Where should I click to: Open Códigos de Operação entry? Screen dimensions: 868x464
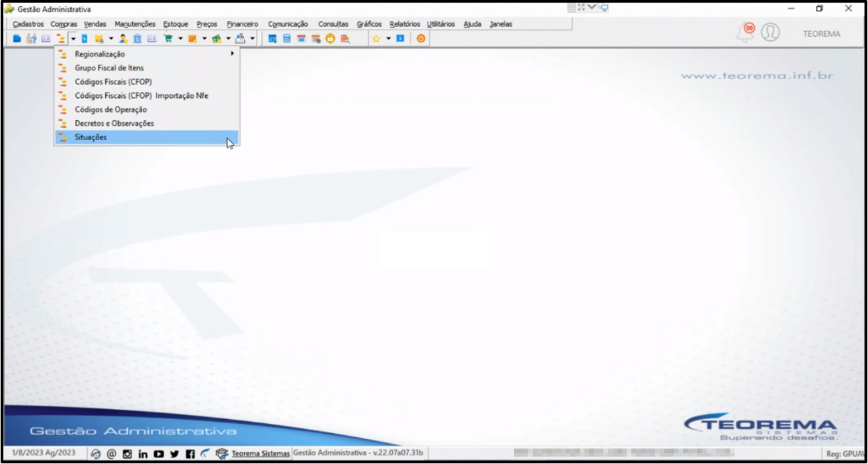146,109
